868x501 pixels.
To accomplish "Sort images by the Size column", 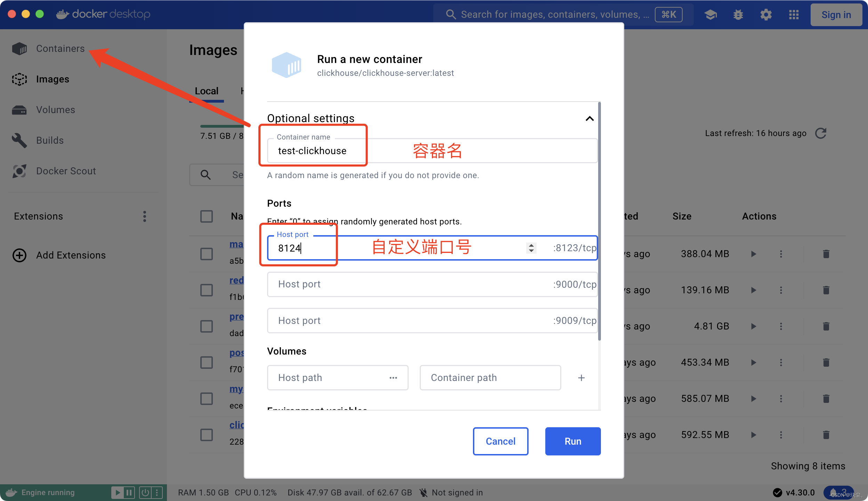I will 682,216.
